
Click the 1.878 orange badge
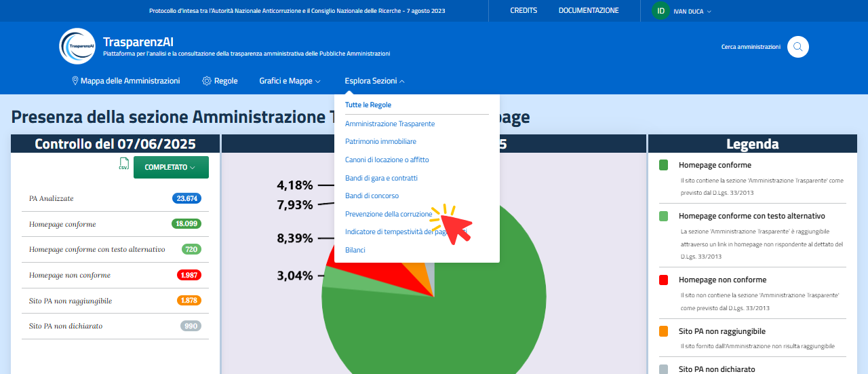189,301
